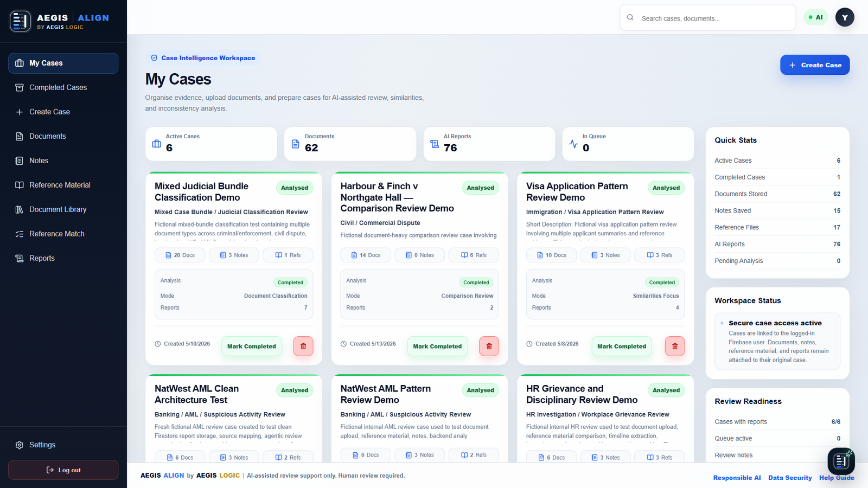Open 6 Refs of Harbour & Finch case
The image size is (868, 488).
click(474, 255)
